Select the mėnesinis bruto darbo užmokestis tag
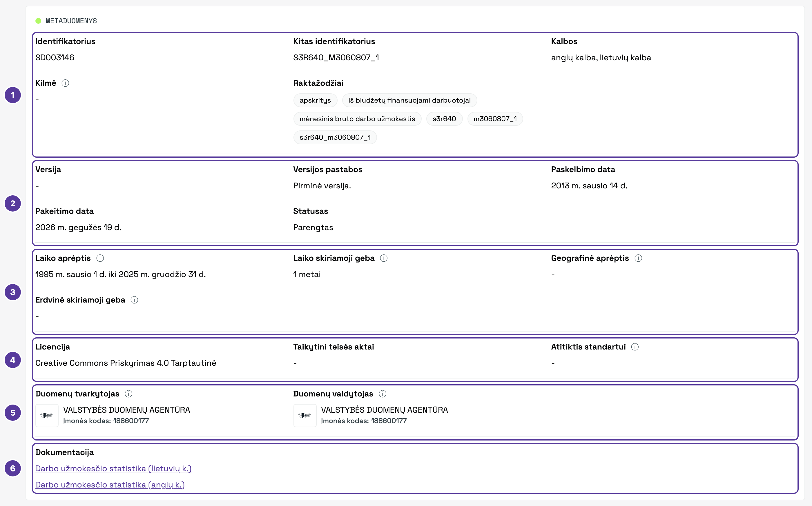Screen dimensions: 812x506 (x=357, y=119)
